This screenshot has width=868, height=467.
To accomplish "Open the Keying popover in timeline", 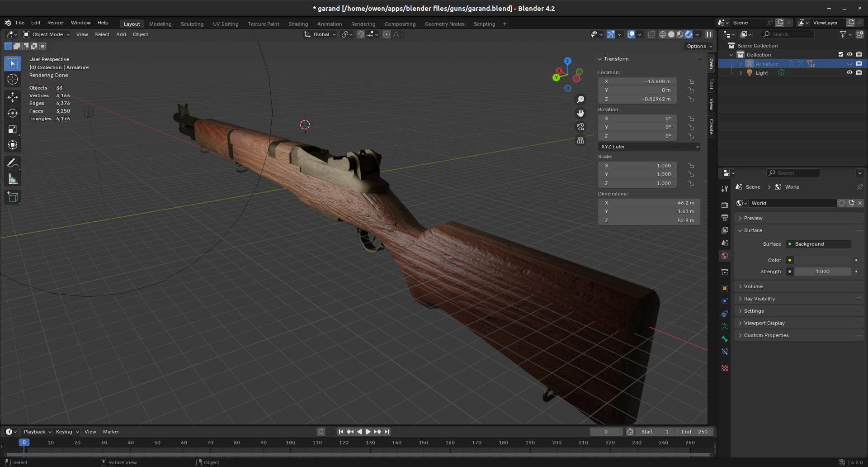I will (x=67, y=432).
